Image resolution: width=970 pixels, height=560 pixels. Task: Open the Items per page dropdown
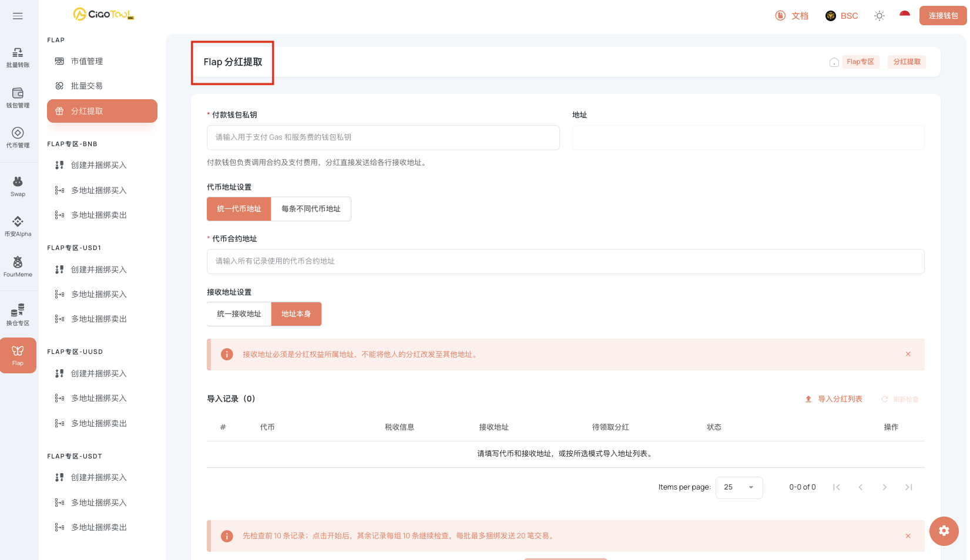tap(739, 487)
